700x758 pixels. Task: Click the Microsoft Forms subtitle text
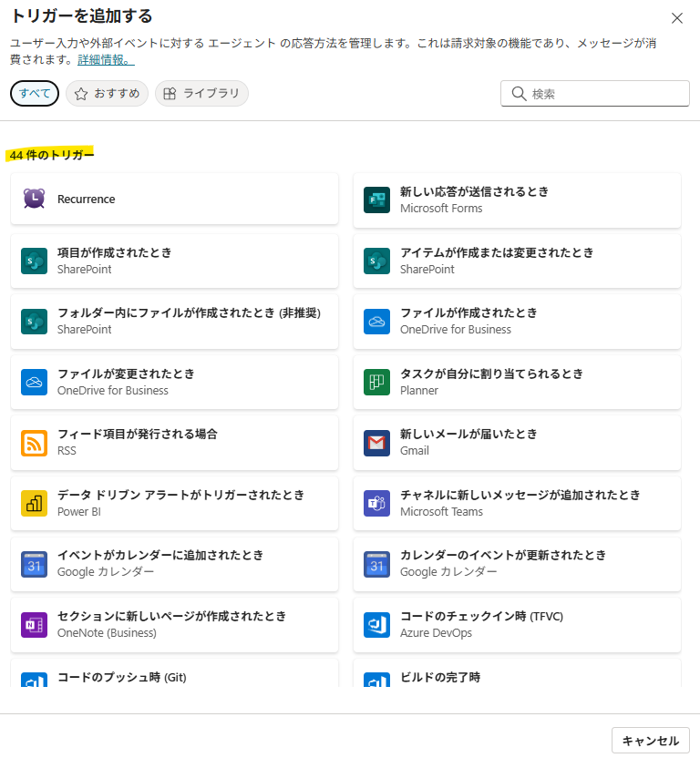click(441, 209)
